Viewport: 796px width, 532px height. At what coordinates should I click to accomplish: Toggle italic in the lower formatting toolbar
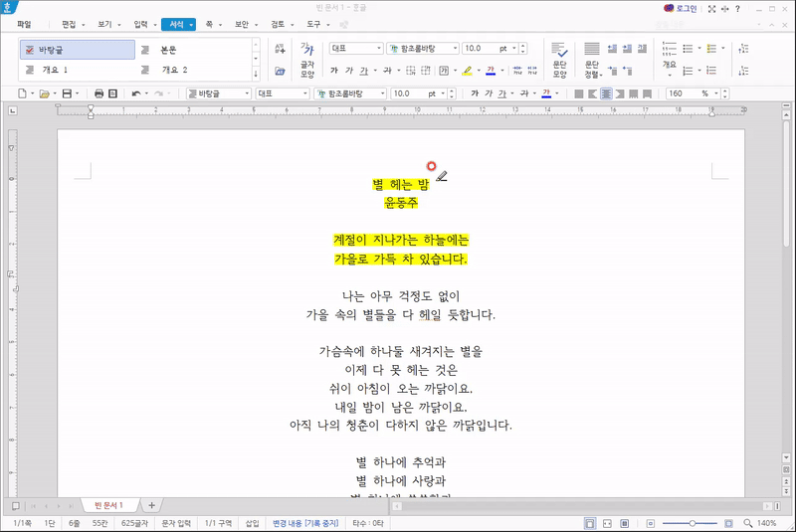click(x=489, y=93)
